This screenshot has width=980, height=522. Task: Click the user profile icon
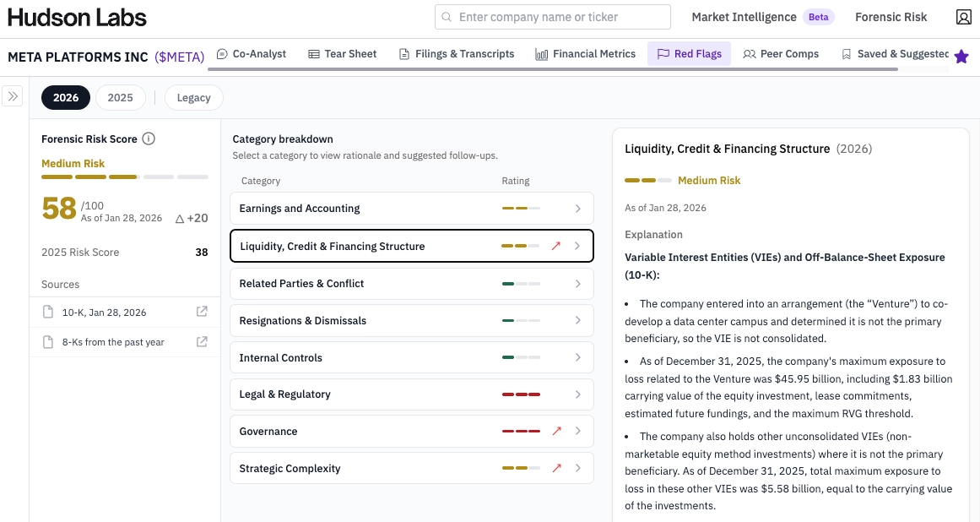[963, 17]
